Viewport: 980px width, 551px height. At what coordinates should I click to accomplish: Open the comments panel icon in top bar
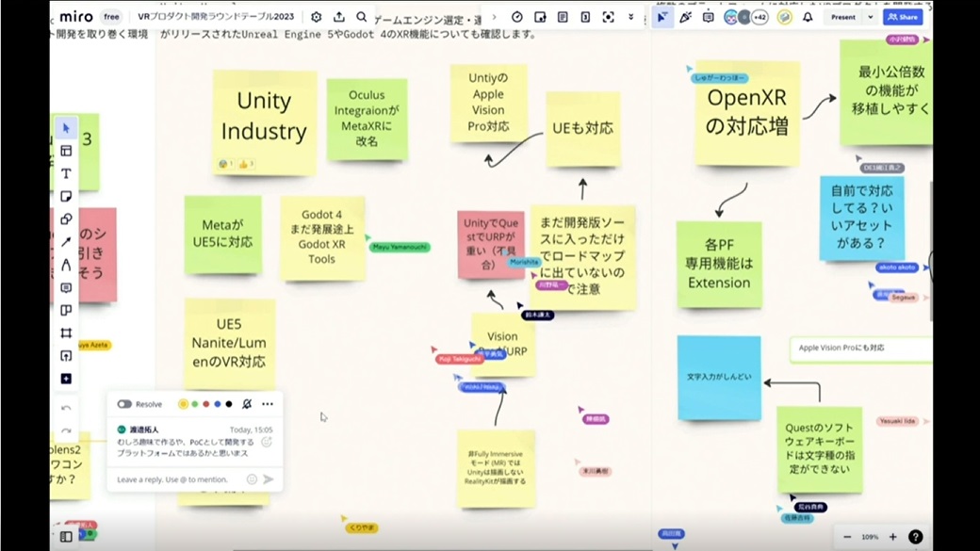708,17
